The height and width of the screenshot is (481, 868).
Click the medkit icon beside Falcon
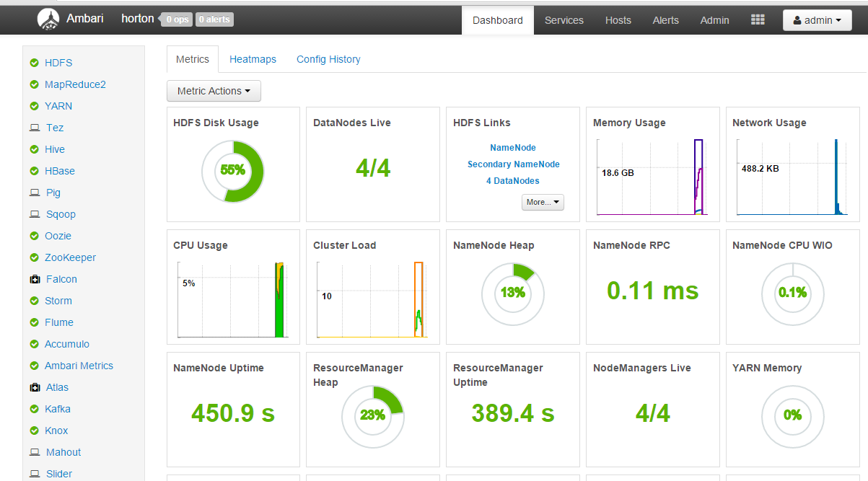(34, 280)
